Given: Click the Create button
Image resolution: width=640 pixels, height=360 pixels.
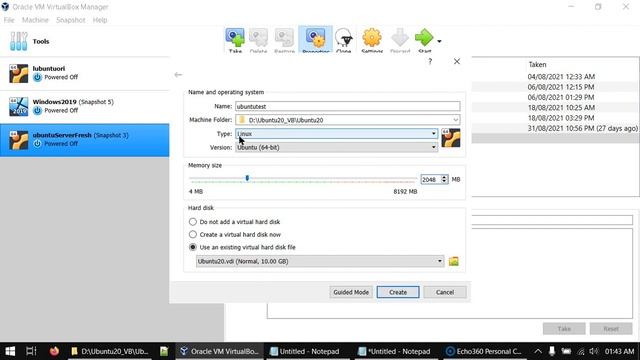Looking at the screenshot, I should 398,292.
